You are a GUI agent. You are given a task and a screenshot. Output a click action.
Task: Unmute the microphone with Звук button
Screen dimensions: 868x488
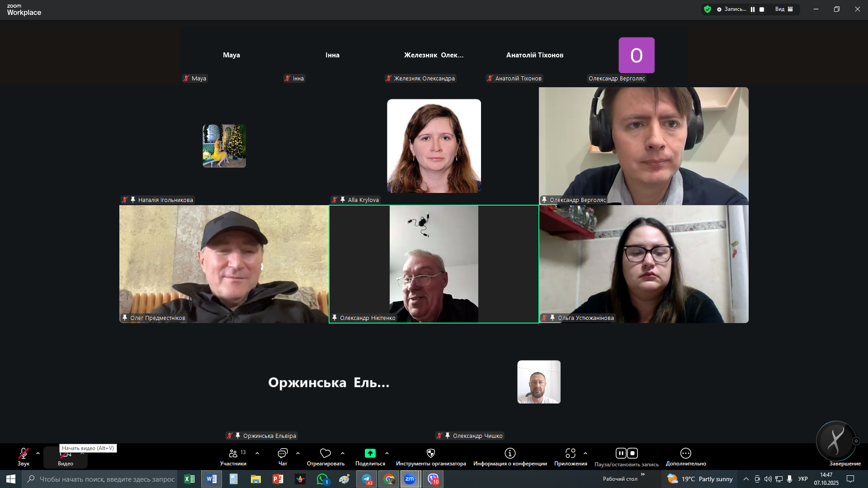coord(23,453)
